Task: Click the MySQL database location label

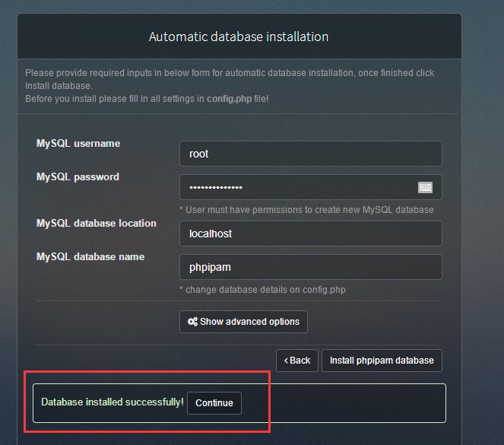Action: click(97, 224)
